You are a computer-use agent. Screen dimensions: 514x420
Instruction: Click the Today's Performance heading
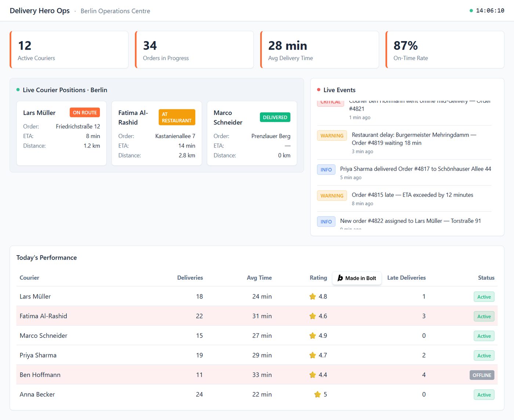coord(47,258)
